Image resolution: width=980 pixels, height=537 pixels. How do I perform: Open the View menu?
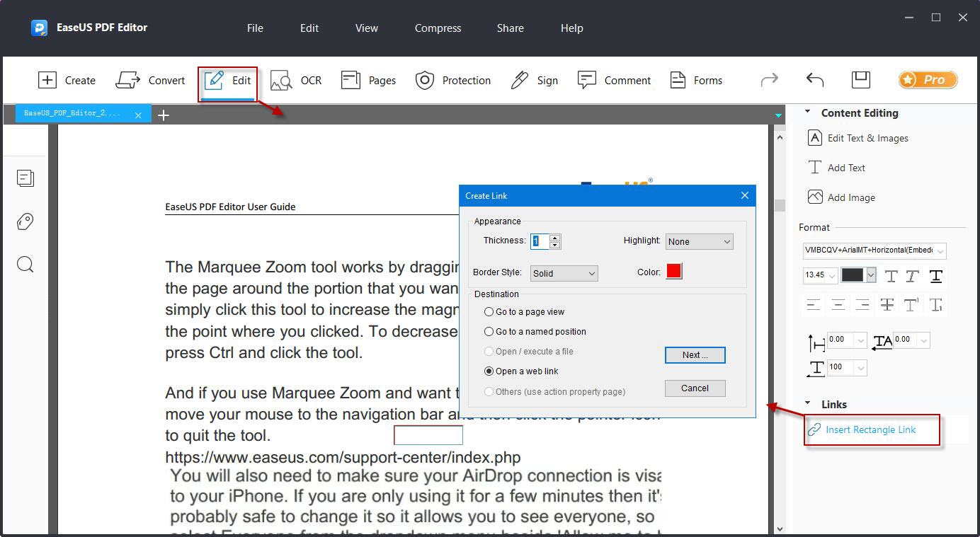[x=366, y=28]
